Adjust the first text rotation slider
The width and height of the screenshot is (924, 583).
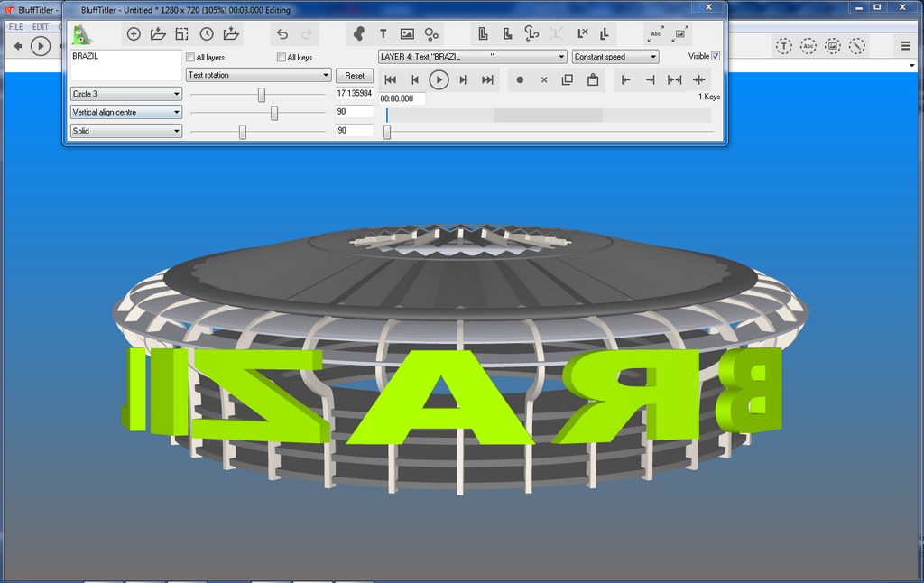tap(261, 95)
